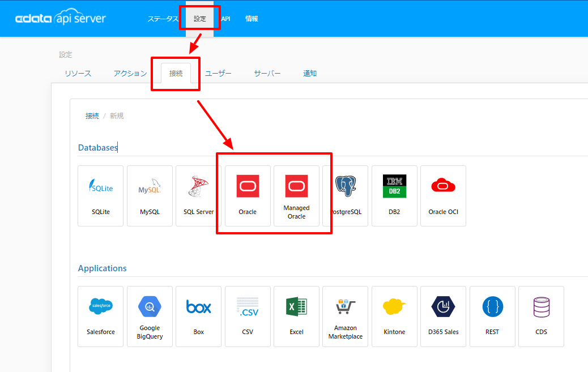Click the Applications section heading

(x=103, y=268)
